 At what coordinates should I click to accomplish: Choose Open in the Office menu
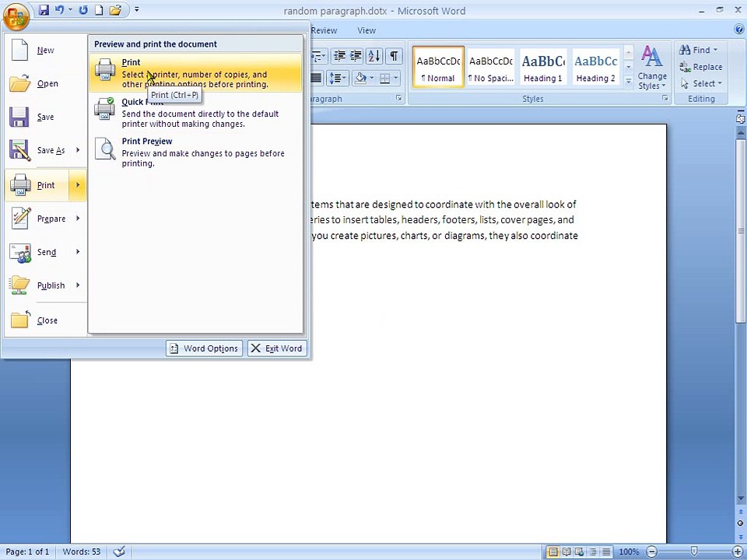(45, 83)
